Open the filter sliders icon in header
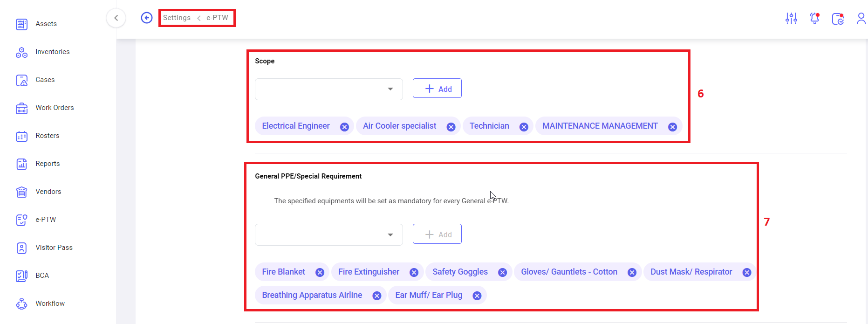The height and width of the screenshot is (324, 868). 791,18
